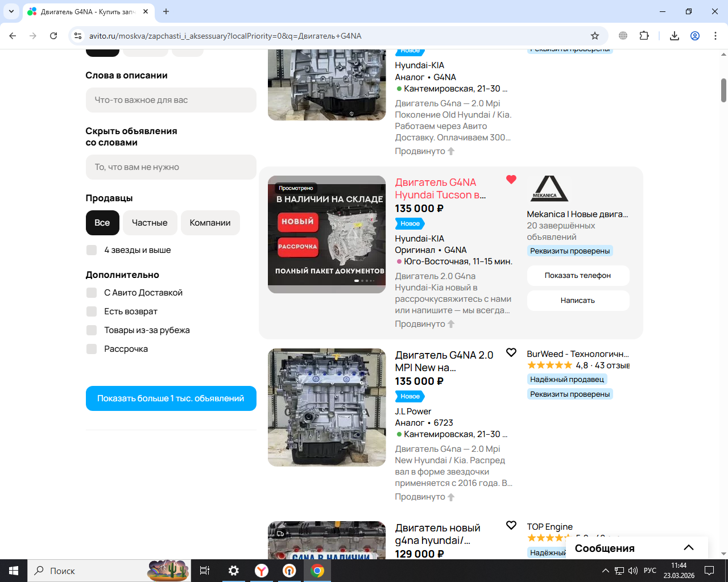This screenshot has width=728, height=582.
Task: Click the Windows taskbar search box
Action: pos(108,571)
